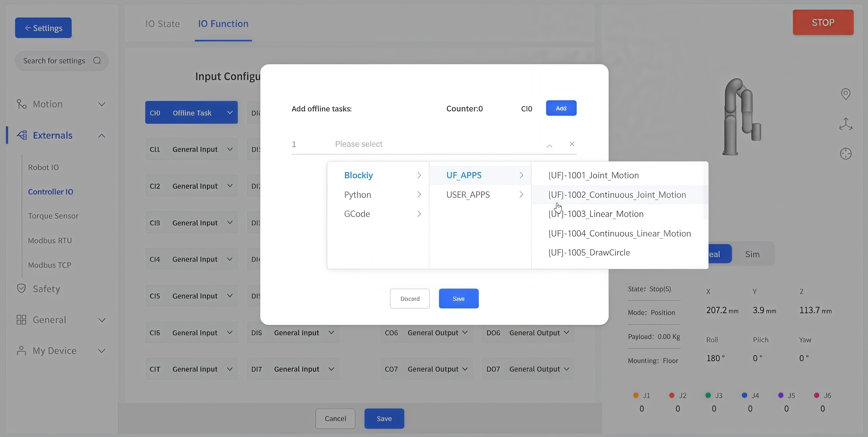The height and width of the screenshot is (437, 868).
Task: Go back with the Settings button
Action: coord(43,28)
